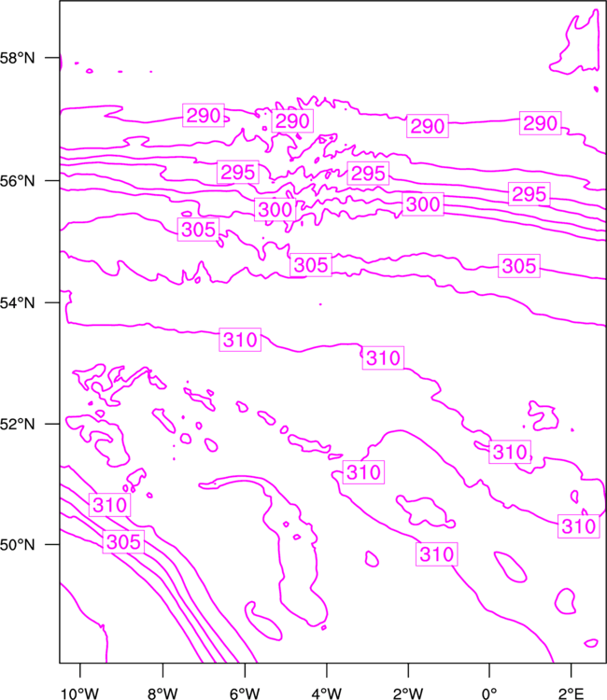Click the right-hand 300 contour label

coord(423,204)
